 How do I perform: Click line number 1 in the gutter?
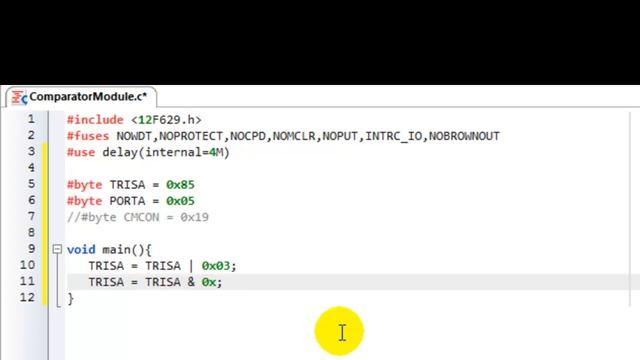pos(31,119)
